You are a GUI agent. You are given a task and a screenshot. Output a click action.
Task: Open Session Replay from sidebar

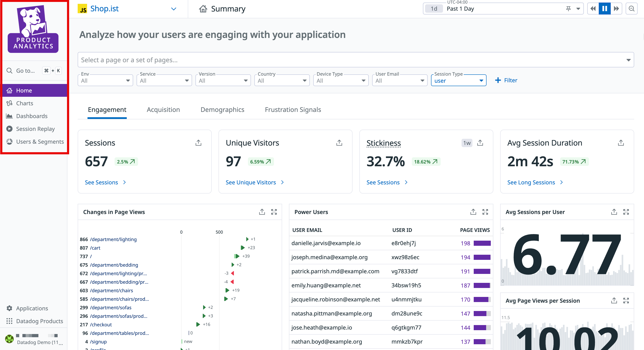(x=35, y=129)
